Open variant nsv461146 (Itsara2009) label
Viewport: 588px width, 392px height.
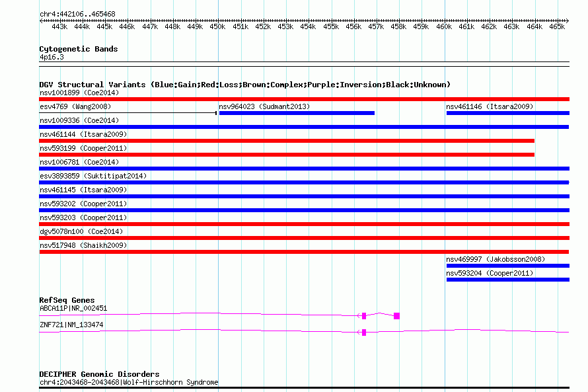pos(490,106)
